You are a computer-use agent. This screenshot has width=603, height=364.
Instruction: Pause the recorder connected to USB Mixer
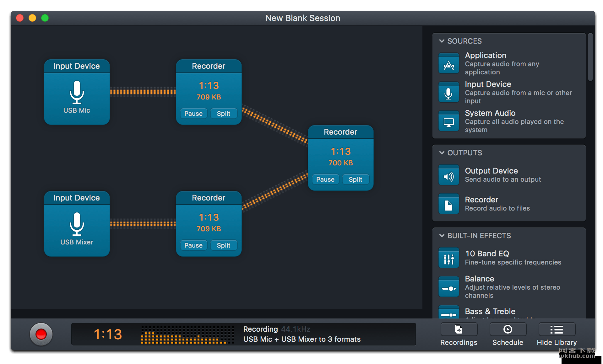click(x=193, y=245)
